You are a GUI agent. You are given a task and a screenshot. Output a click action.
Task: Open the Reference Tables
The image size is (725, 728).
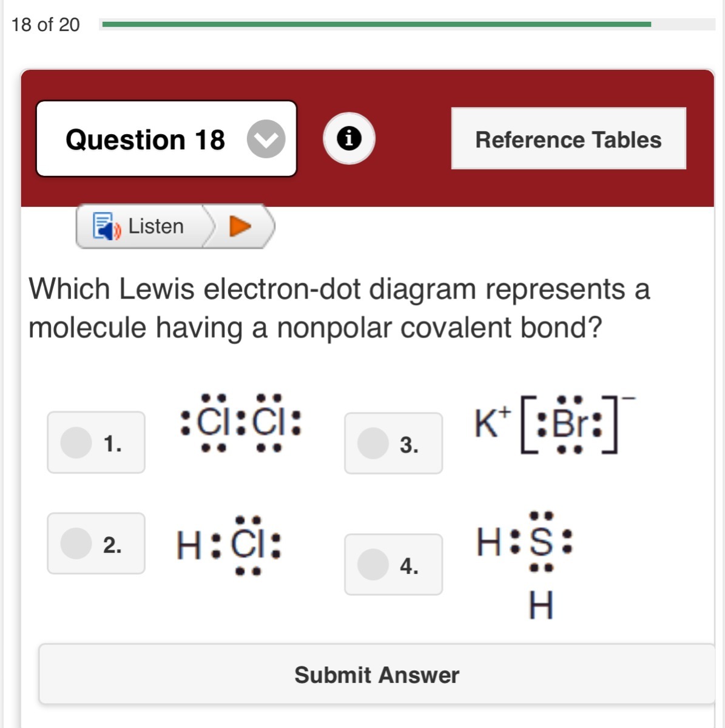click(568, 139)
